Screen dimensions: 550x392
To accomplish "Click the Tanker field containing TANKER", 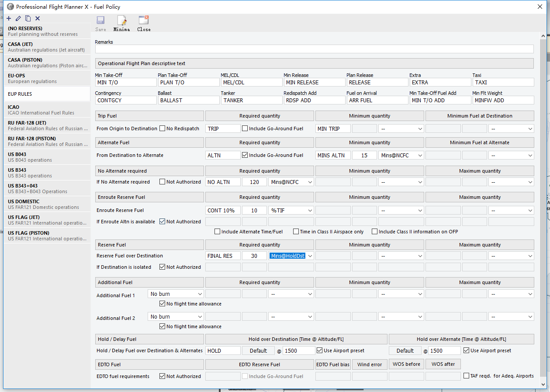I will 252,100.
